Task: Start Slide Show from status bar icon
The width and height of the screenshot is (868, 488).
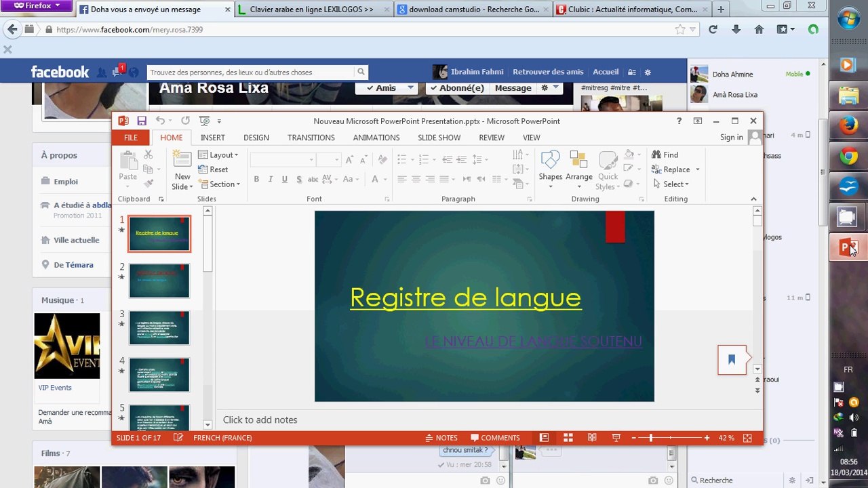Action: click(x=616, y=438)
